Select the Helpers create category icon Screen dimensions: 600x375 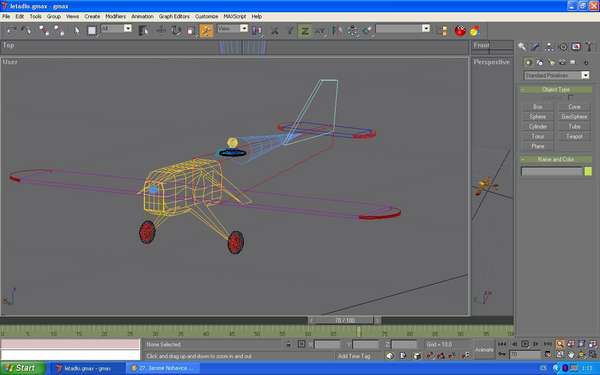(573, 62)
